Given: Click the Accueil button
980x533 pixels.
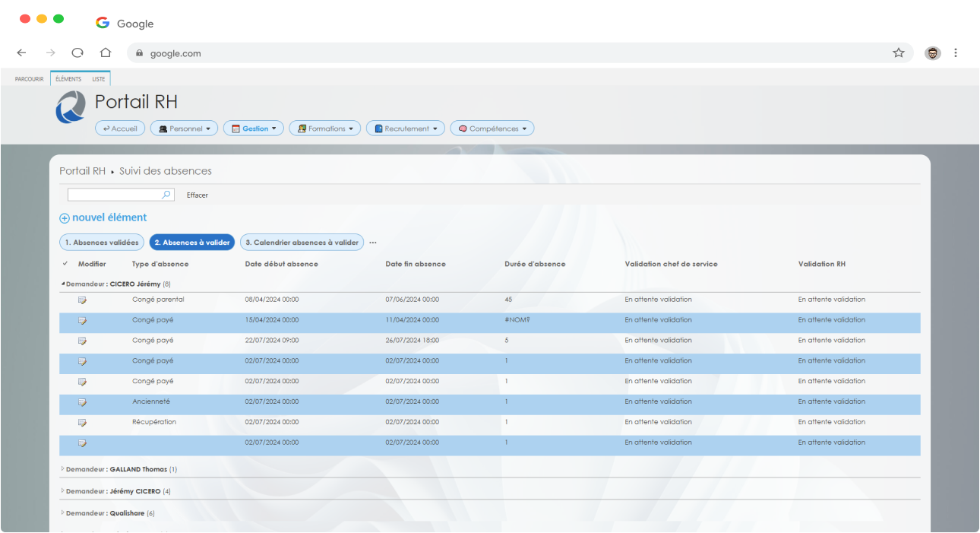Looking at the screenshot, I should (x=120, y=128).
